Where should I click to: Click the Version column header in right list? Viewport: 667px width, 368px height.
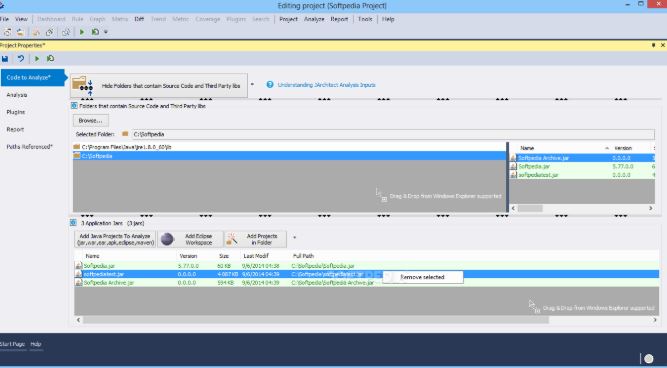623,148
